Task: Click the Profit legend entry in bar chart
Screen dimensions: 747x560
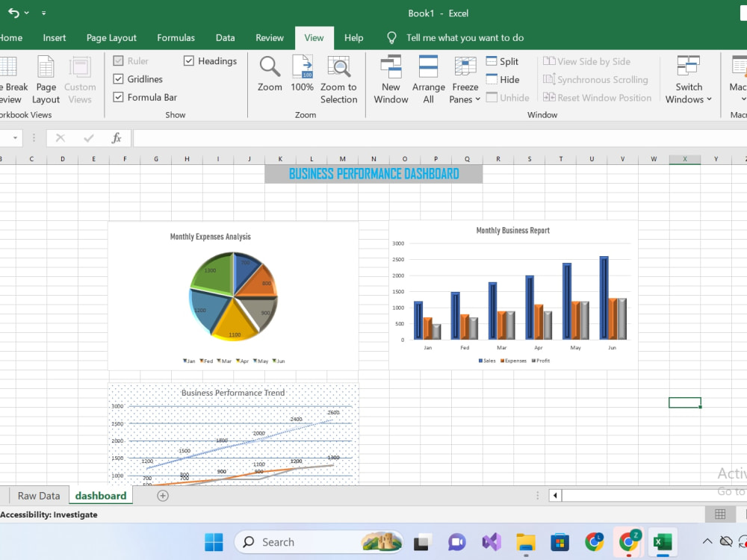Action: tap(541, 361)
